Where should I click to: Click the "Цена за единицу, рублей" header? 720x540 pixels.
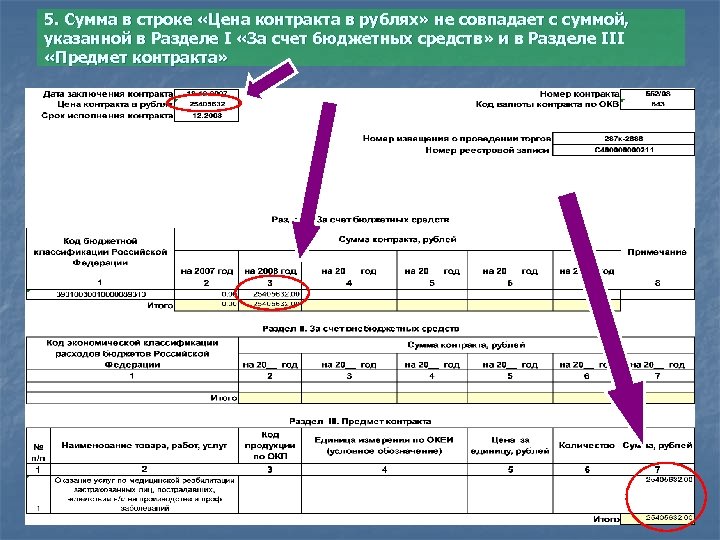[510, 445]
